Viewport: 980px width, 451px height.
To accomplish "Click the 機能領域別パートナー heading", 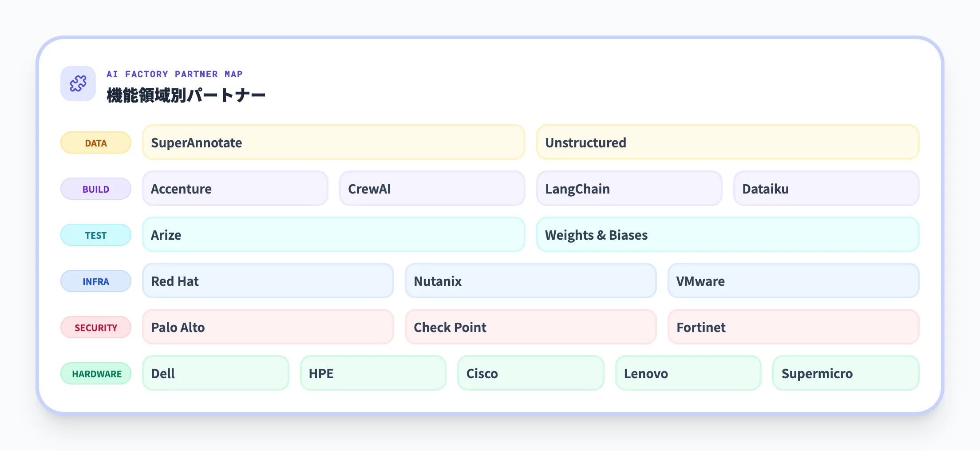I will 186,95.
